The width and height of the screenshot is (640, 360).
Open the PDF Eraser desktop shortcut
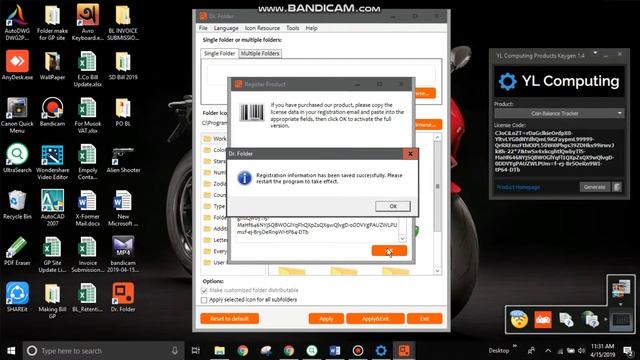tap(17, 251)
